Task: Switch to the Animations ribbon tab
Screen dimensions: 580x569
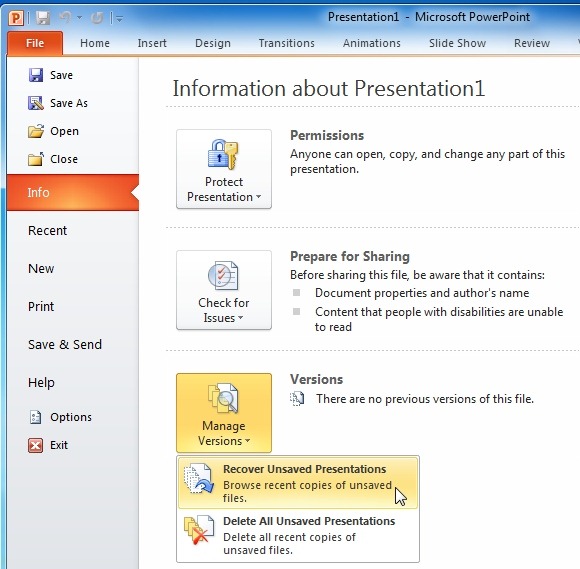Action: [371, 43]
